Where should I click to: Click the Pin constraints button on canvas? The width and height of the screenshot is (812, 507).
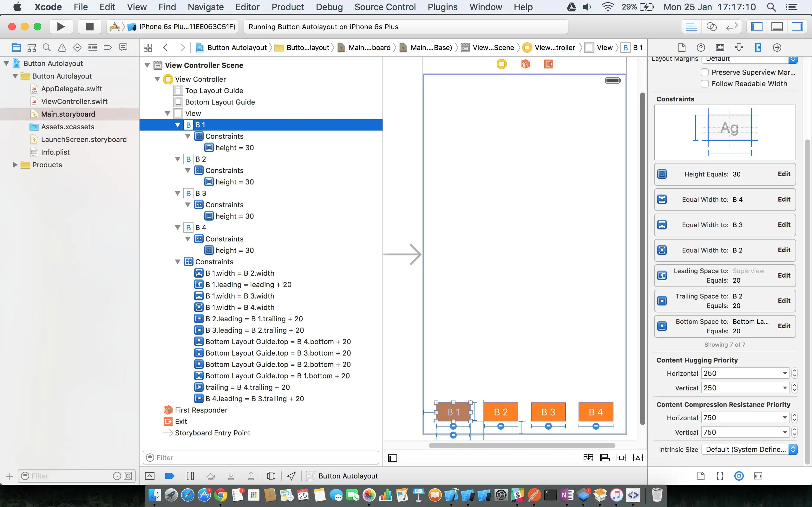coord(621,458)
